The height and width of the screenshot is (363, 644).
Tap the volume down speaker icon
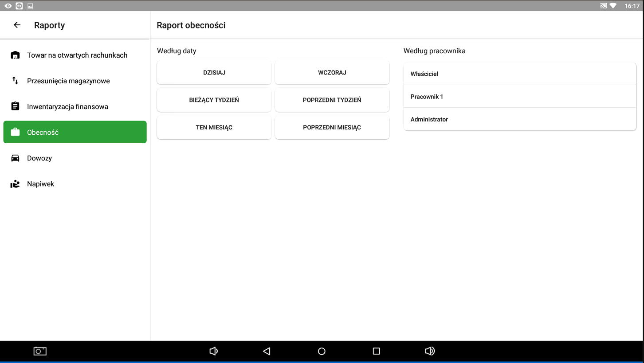click(213, 351)
